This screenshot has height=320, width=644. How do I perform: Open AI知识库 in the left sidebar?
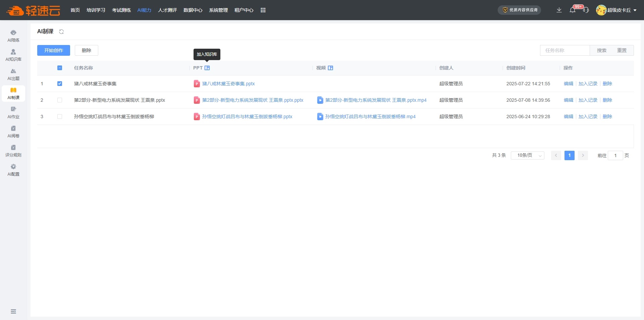pos(13,55)
